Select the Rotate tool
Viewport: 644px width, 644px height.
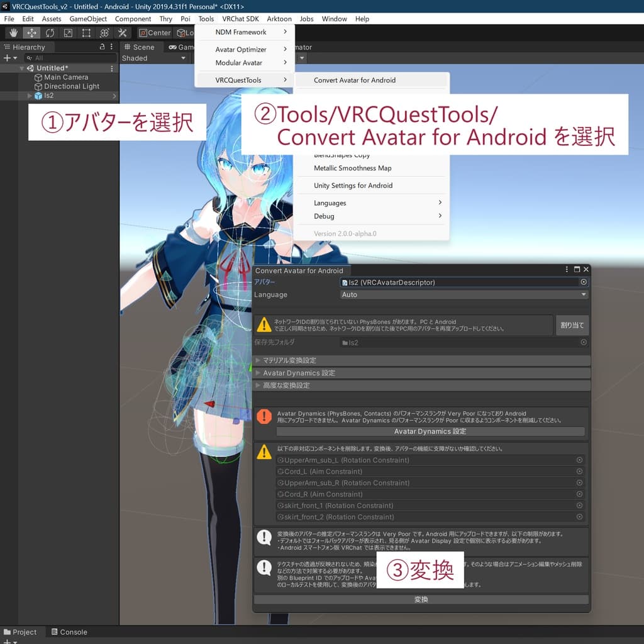49,33
